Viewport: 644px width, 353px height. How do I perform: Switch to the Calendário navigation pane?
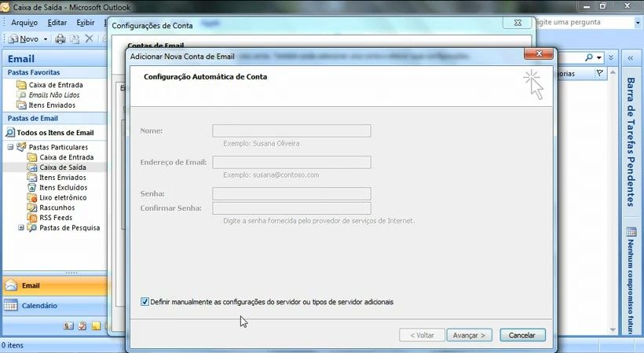(39, 306)
